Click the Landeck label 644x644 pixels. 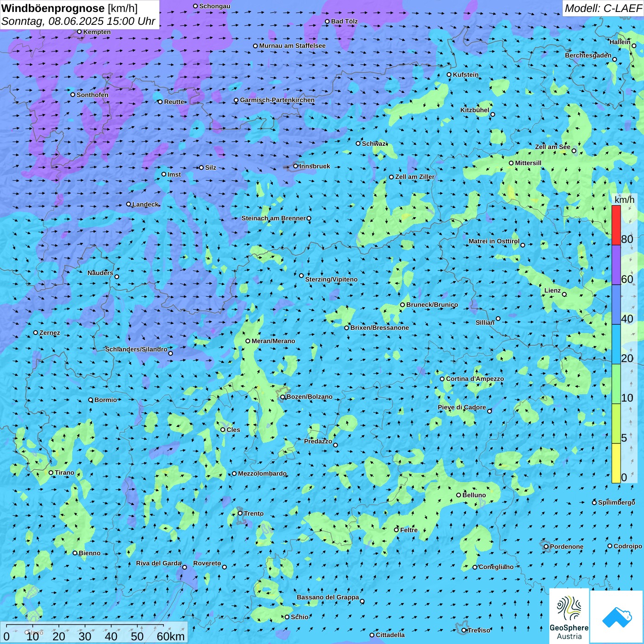[x=145, y=204]
